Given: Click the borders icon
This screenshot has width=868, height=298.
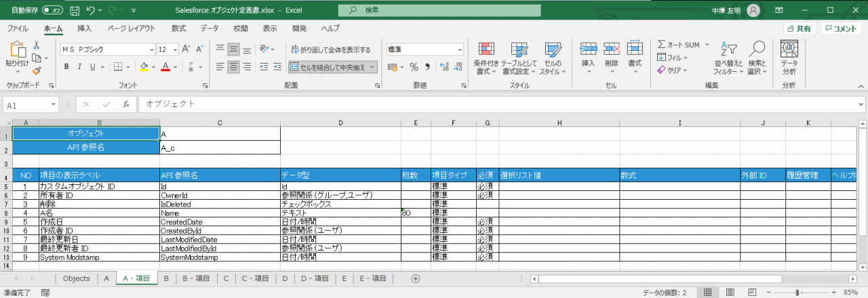Looking at the screenshot, I should pos(118,66).
